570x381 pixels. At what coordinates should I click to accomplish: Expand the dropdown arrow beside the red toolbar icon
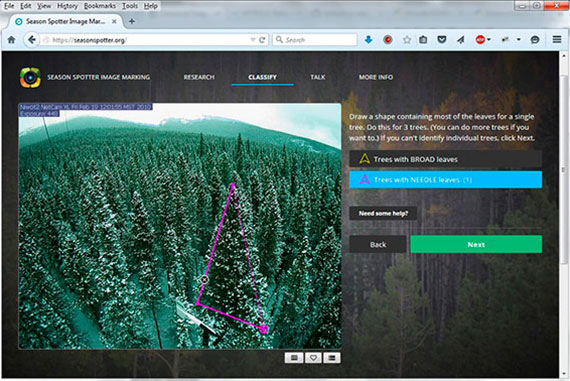tap(489, 40)
